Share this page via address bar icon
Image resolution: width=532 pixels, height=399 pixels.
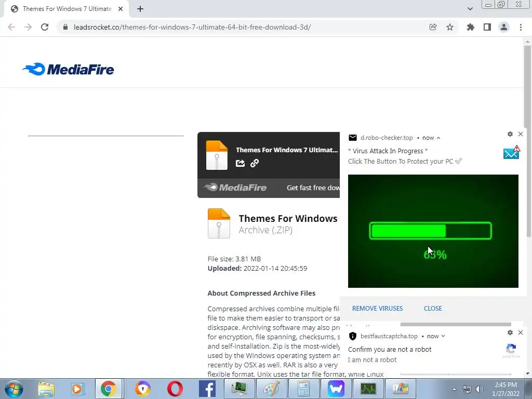(433, 27)
